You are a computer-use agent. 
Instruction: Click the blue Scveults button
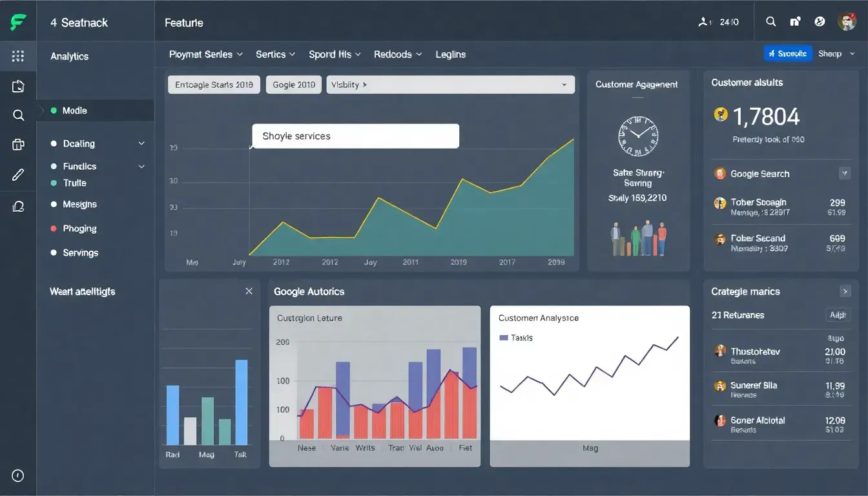(787, 54)
